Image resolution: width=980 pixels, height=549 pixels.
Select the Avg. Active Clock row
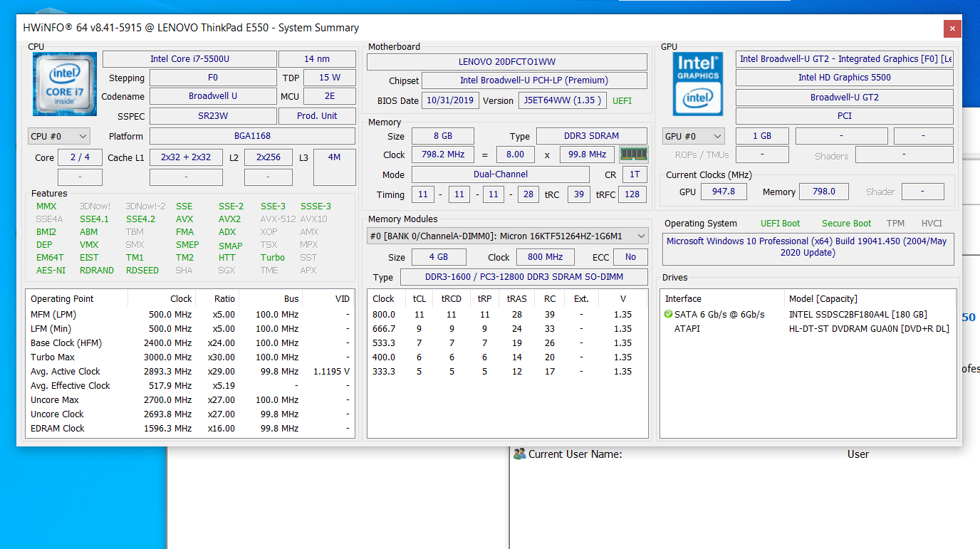click(190, 371)
